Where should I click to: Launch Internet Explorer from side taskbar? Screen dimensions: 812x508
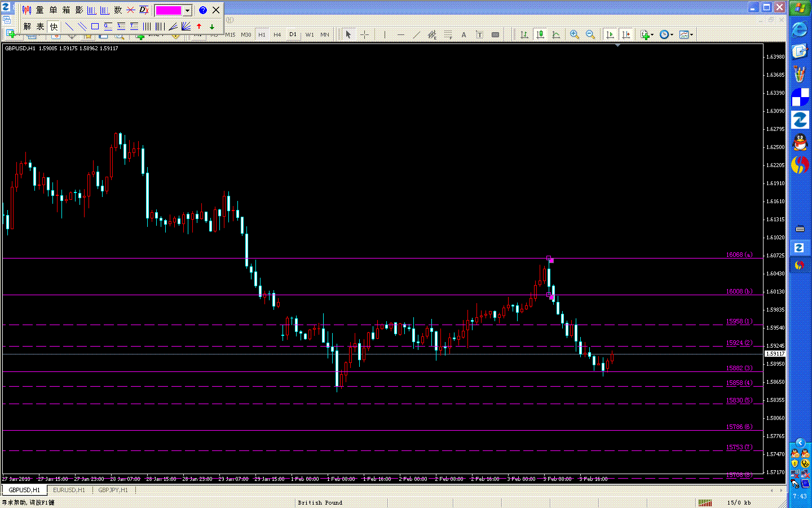[800, 29]
